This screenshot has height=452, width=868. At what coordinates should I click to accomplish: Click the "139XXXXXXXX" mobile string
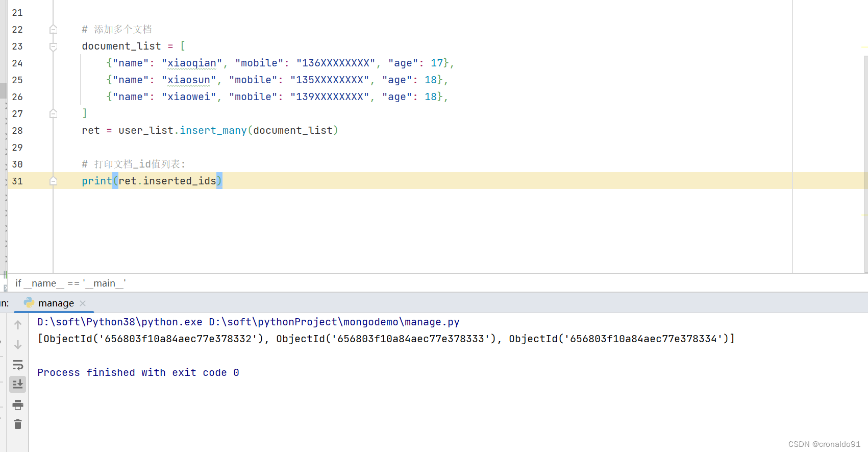point(330,97)
